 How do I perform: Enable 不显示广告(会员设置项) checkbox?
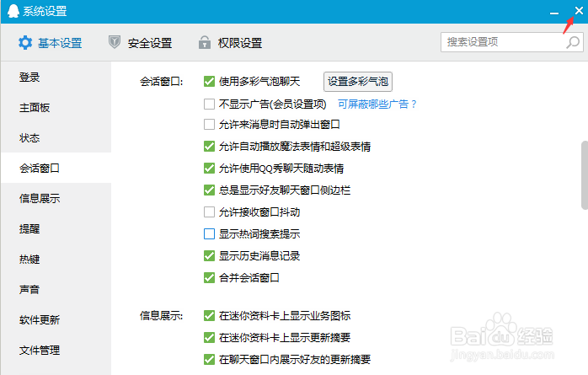(x=209, y=104)
